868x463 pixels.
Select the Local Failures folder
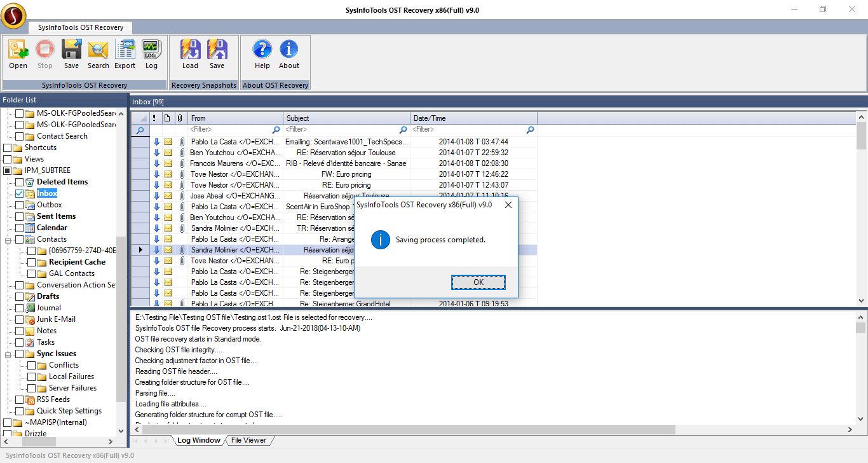71,377
